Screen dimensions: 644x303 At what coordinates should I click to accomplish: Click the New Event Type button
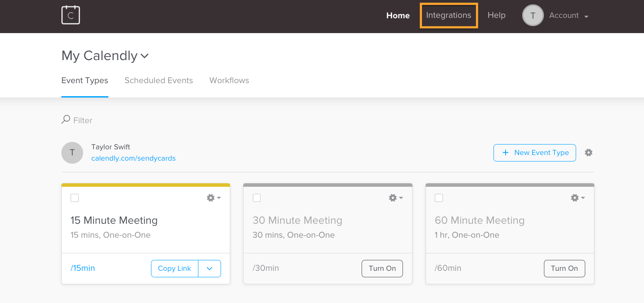[x=535, y=153]
